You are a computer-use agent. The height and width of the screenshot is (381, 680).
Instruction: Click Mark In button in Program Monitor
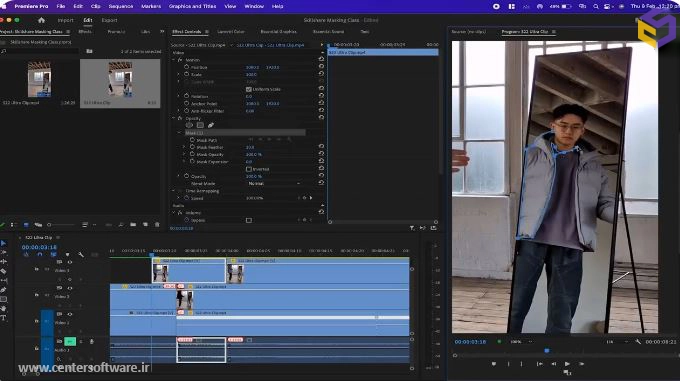(x=508, y=364)
